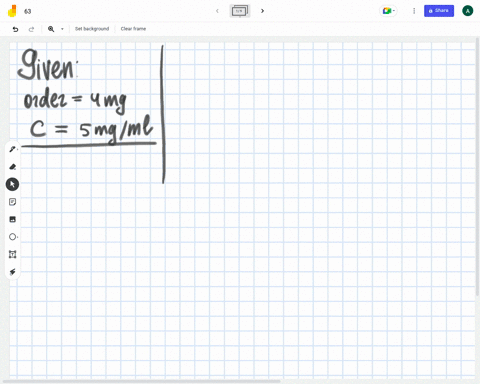
Task: Click the jam title "63"
Action: (28, 11)
